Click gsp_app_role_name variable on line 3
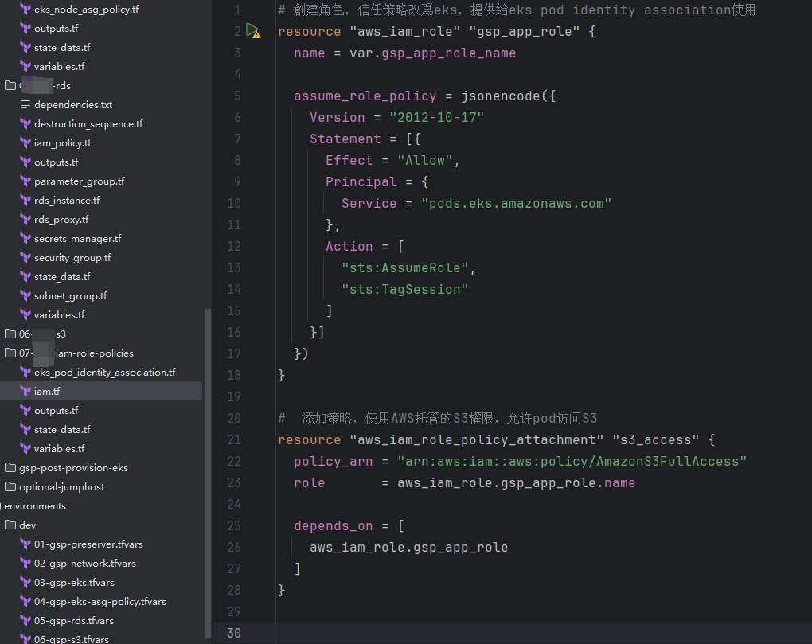Viewport: 812px width, 644px height. [448, 53]
